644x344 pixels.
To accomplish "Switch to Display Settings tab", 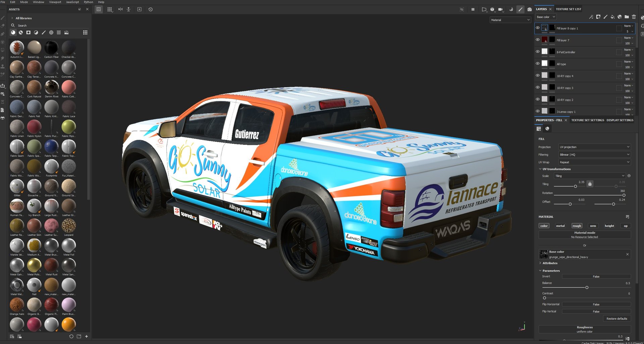I will pyautogui.click(x=620, y=120).
